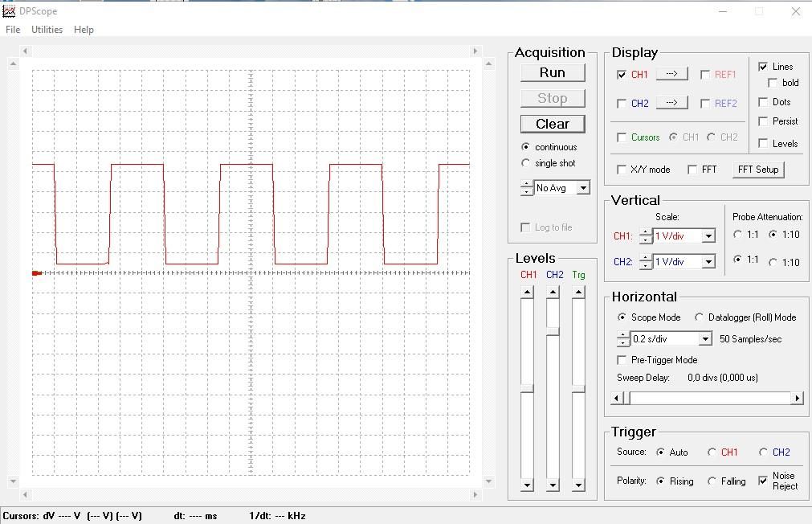Click the Sweep Delay scrollbar right arrow
812x524 pixels.
click(x=798, y=398)
